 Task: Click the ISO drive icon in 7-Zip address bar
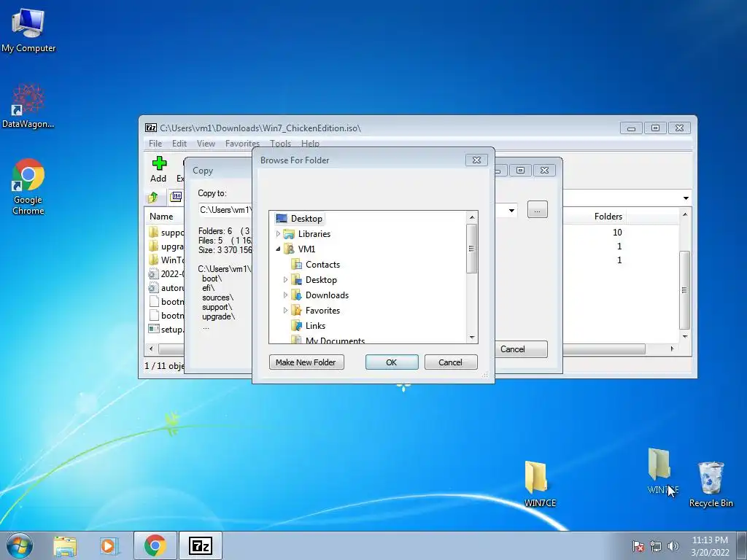click(176, 197)
